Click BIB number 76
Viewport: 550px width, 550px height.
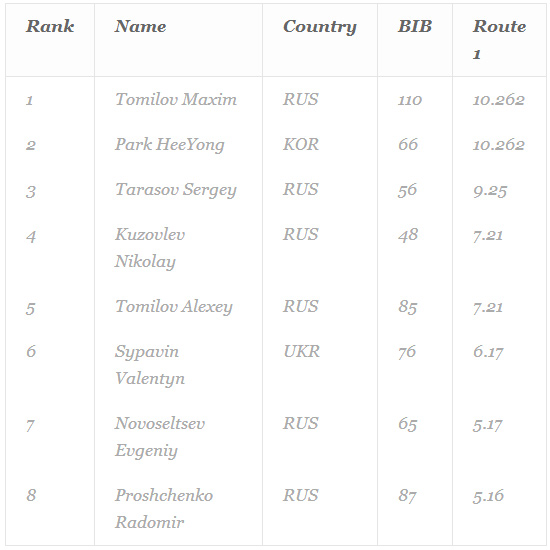coord(407,352)
